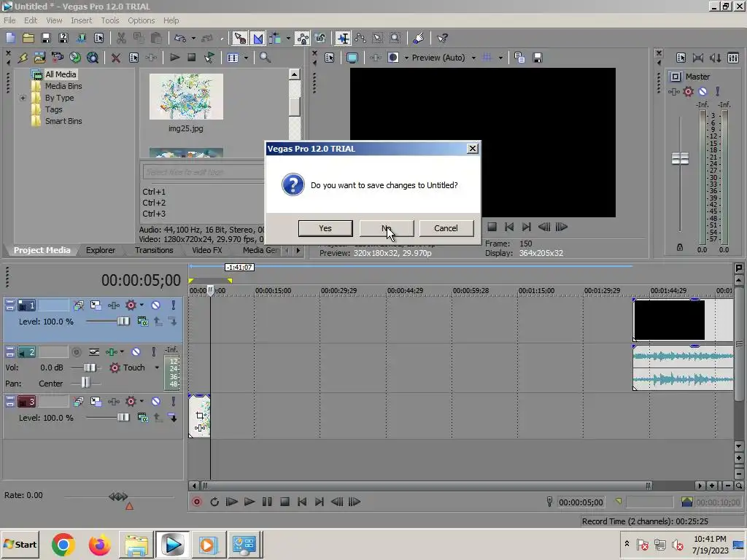Open the Options menu

point(141,20)
